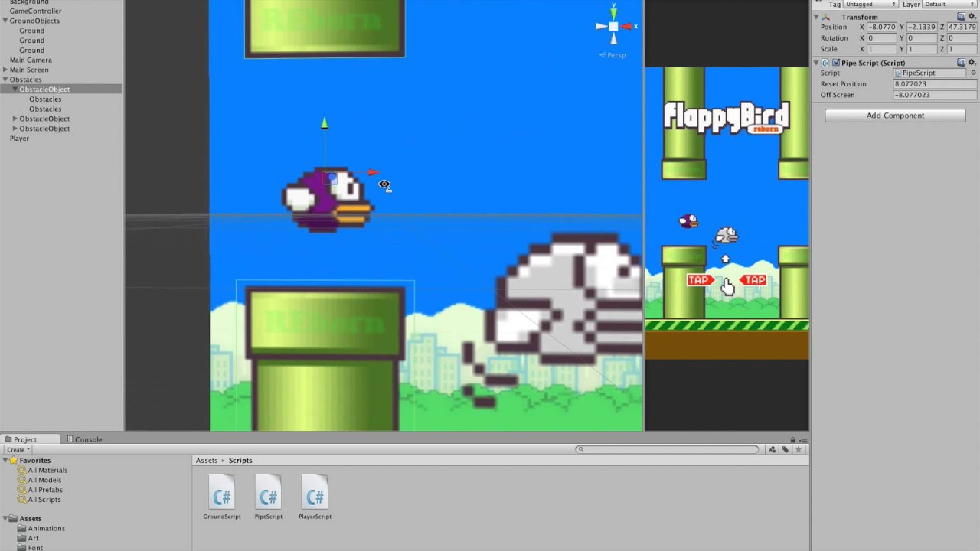Screen dimensions: 980x551
Task: Select All Models under Favorites
Action: tap(44, 481)
